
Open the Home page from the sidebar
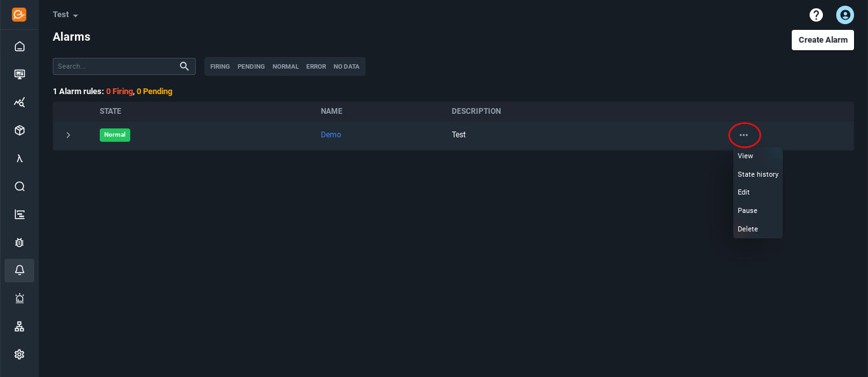(19, 46)
